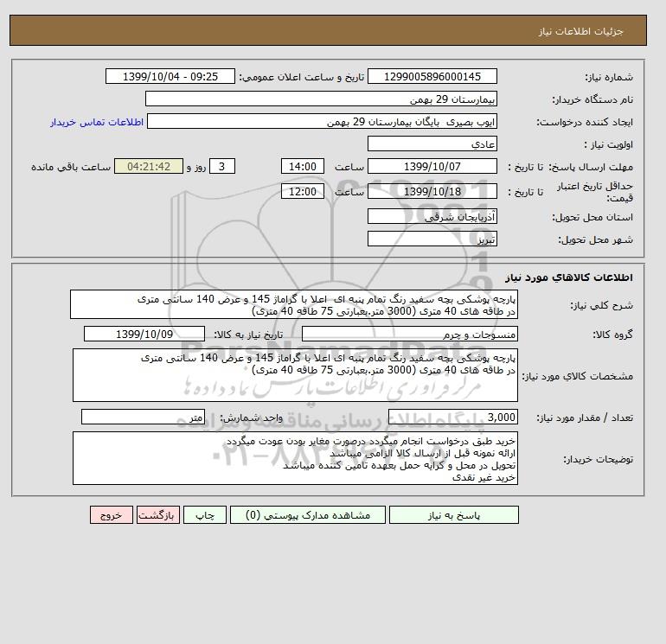
Task: Click the بازگشت back button
Action: coord(158,514)
